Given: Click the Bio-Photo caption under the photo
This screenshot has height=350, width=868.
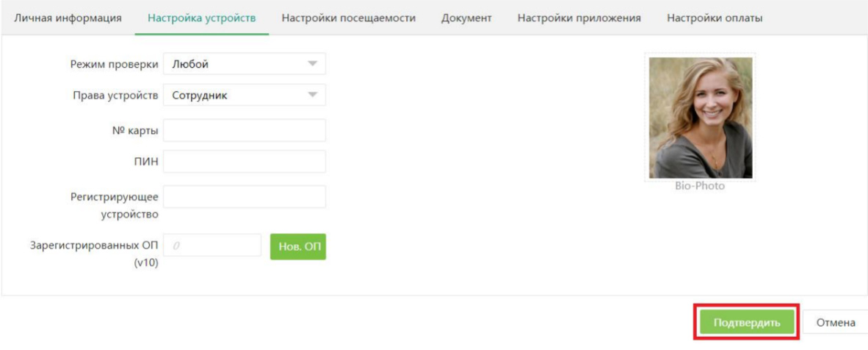Looking at the screenshot, I should (700, 186).
